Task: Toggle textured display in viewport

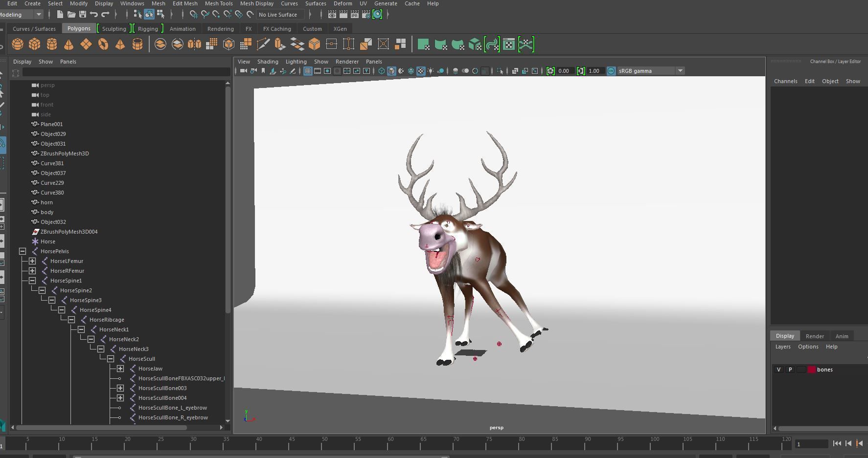Action: point(421,71)
